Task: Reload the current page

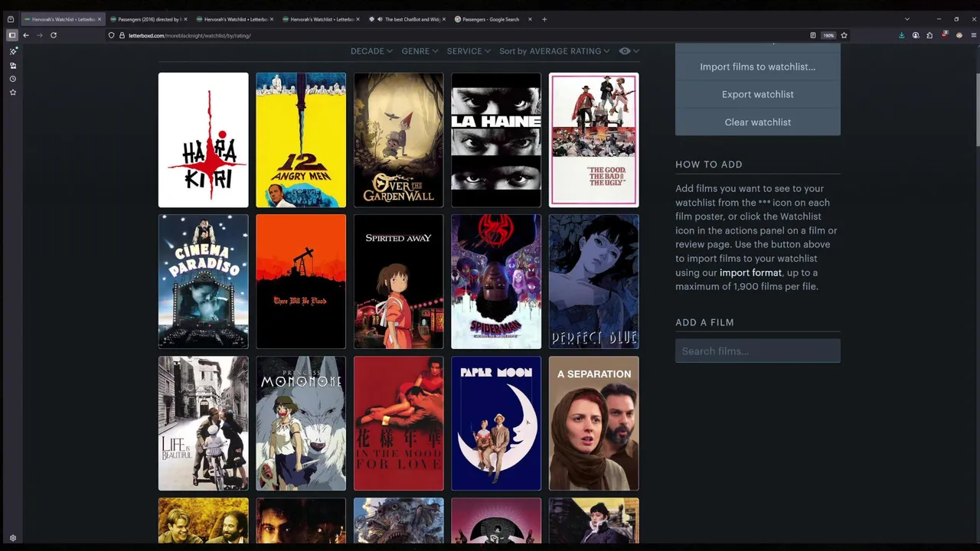Action: (54, 35)
